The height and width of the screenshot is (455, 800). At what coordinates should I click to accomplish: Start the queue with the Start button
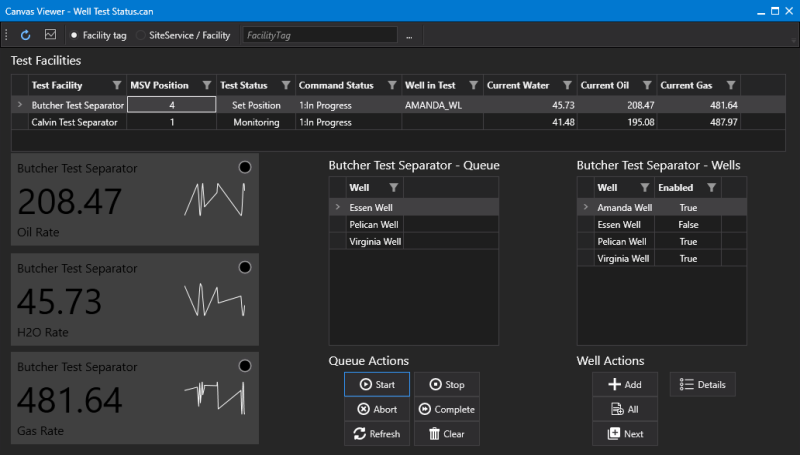point(377,385)
